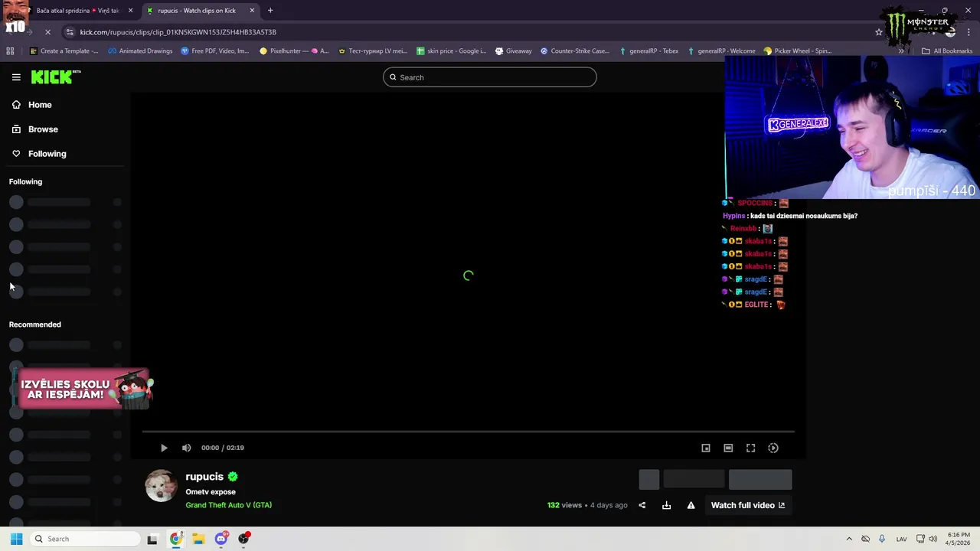Image resolution: width=980 pixels, height=551 pixels.
Task: Open Chrome from the taskbar
Action: [176, 539]
